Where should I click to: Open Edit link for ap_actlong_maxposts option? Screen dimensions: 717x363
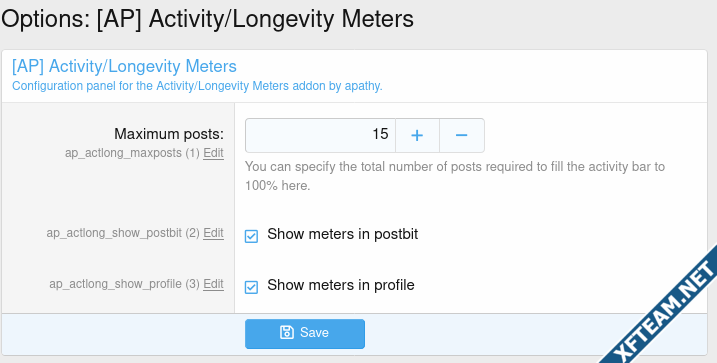214,153
